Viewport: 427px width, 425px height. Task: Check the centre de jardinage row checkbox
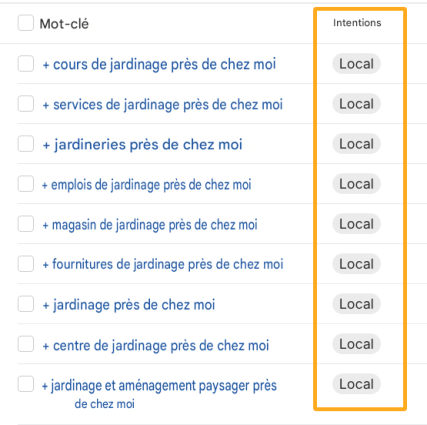tap(26, 344)
